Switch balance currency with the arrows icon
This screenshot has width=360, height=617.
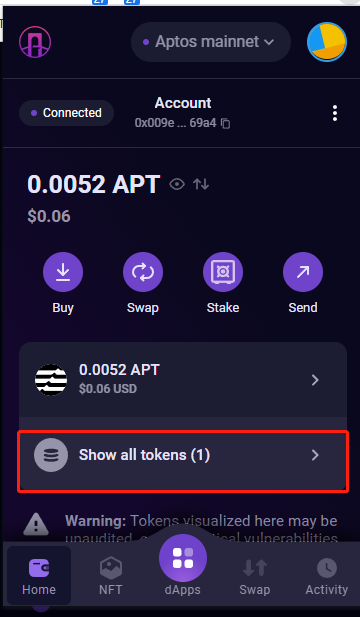(201, 184)
